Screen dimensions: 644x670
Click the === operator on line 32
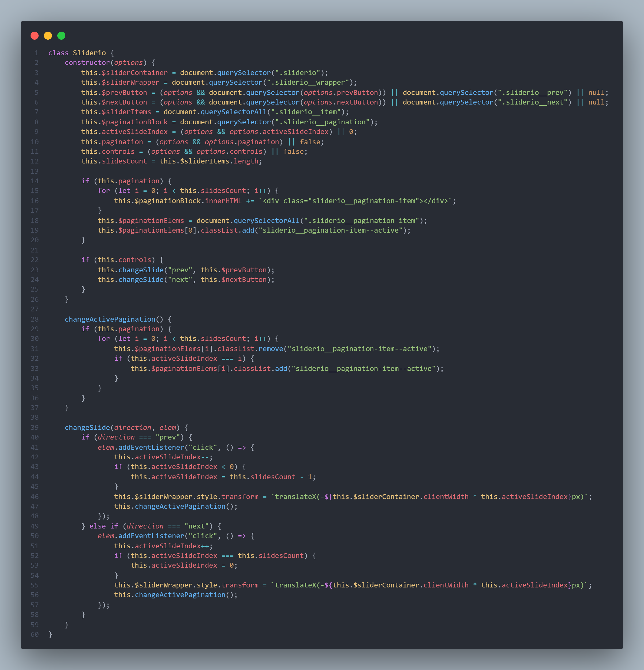tap(227, 358)
